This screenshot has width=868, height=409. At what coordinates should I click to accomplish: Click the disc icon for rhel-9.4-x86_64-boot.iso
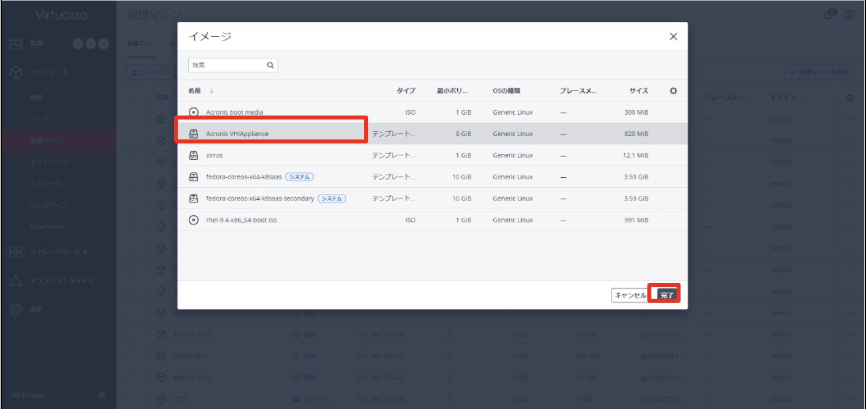point(193,220)
